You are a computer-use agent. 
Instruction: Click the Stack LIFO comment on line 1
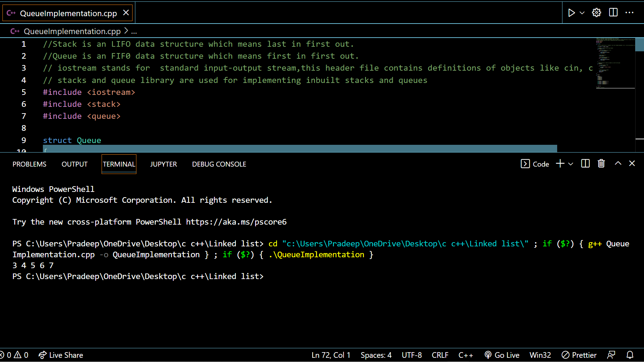point(198,44)
